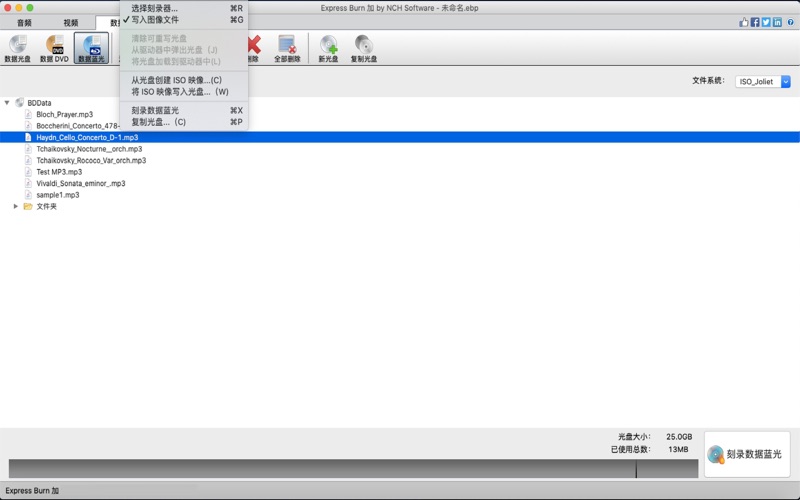The image size is (800, 500).
Task: Choose 刻录数据蓝光 menu item
Action: tap(184, 110)
